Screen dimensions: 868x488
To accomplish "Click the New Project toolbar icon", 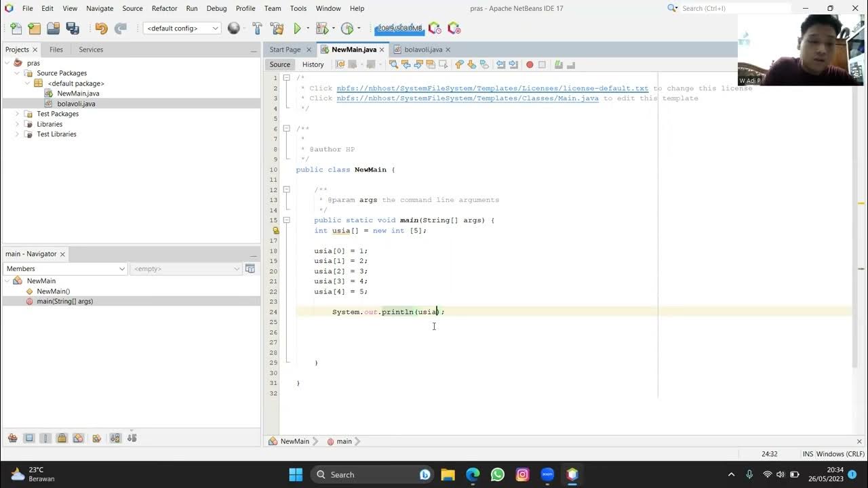I will pyautogui.click(x=35, y=28).
